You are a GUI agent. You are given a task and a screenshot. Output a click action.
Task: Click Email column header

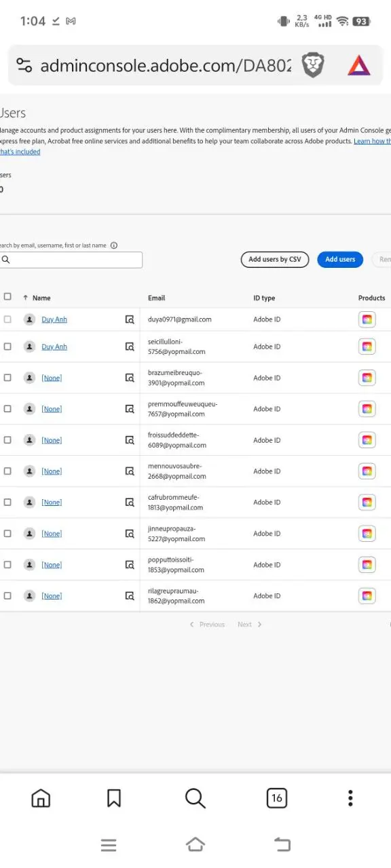[157, 298]
